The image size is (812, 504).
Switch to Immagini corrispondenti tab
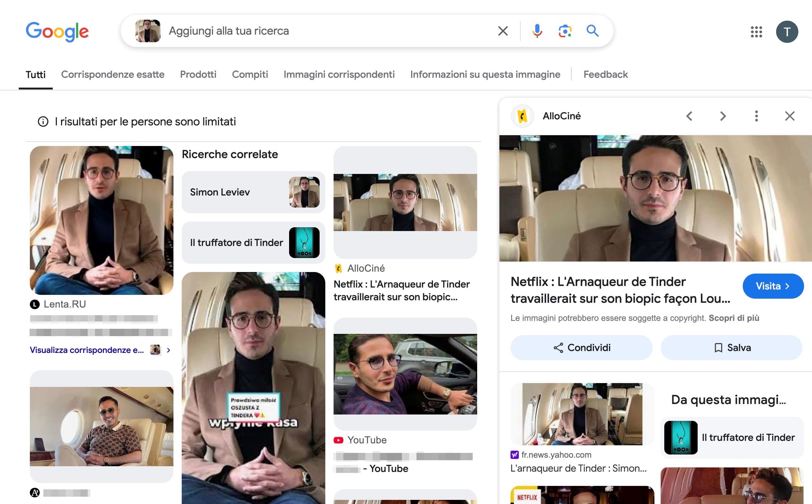pyautogui.click(x=339, y=74)
